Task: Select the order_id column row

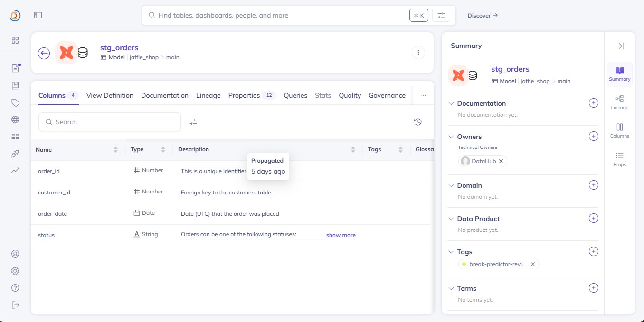Action: point(231,171)
